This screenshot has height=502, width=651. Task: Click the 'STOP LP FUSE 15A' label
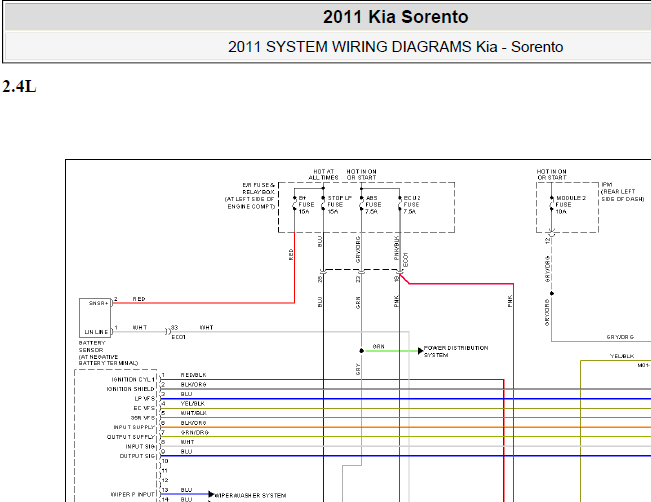tap(339, 205)
